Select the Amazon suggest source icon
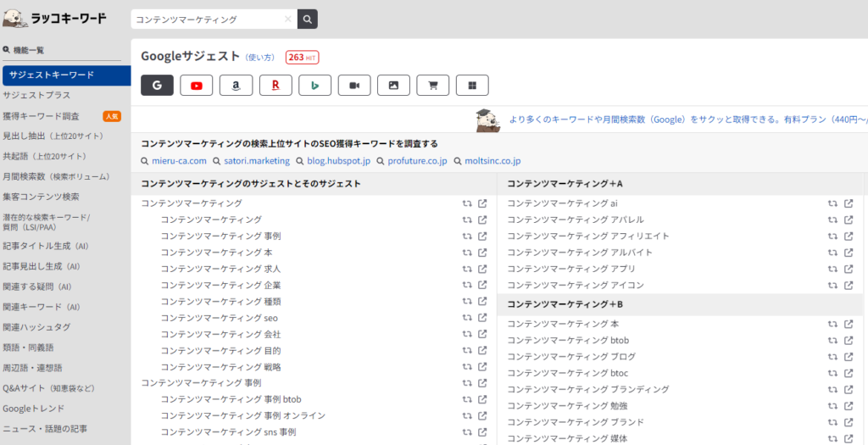The image size is (868, 445). [x=236, y=86]
